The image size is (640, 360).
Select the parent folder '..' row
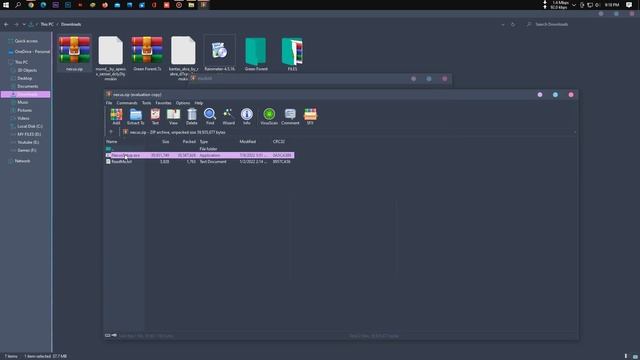point(199,149)
